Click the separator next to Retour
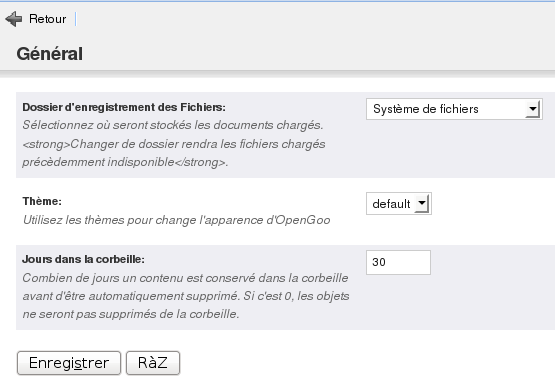 click(x=75, y=19)
